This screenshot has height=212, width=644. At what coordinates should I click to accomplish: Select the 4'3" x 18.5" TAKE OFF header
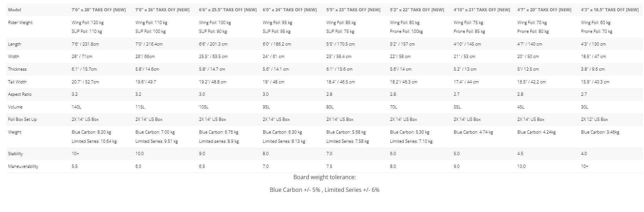[610, 10]
